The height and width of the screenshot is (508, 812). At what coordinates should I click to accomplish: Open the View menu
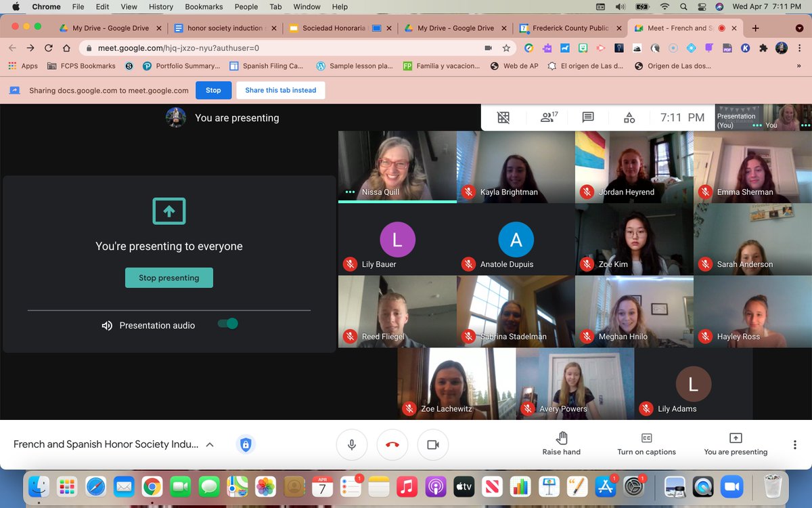[x=129, y=7]
